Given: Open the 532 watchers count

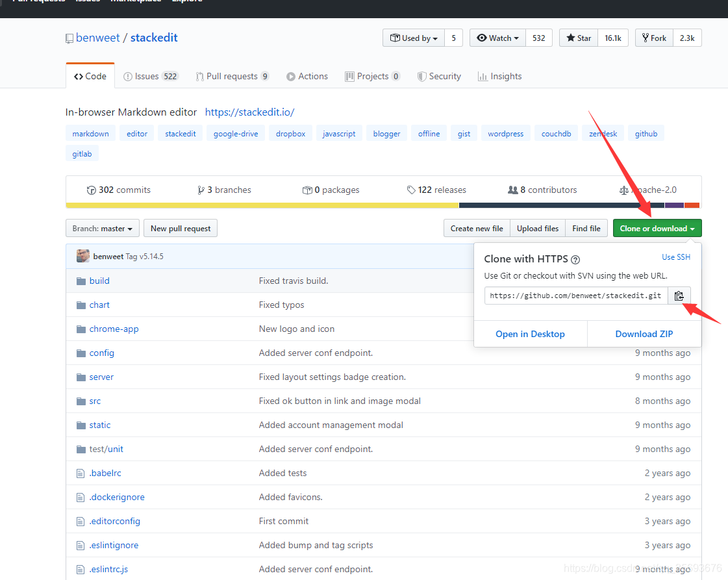Looking at the screenshot, I should 538,38.
